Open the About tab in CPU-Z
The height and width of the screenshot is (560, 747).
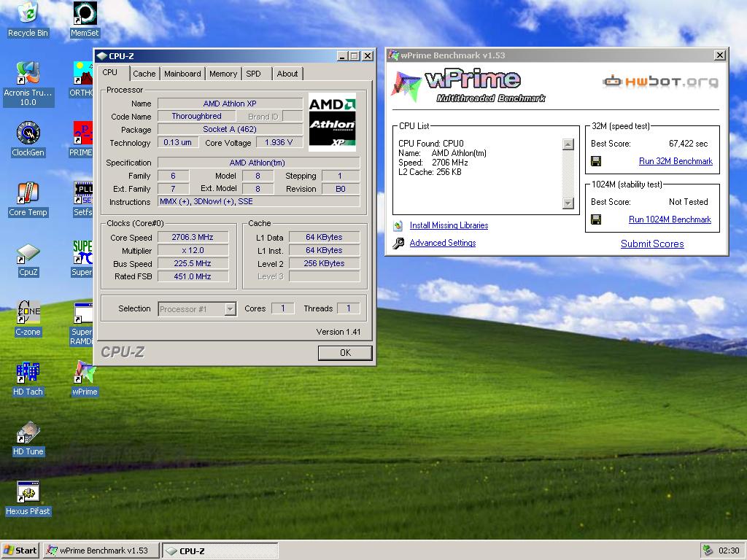[x=287, y=74]
